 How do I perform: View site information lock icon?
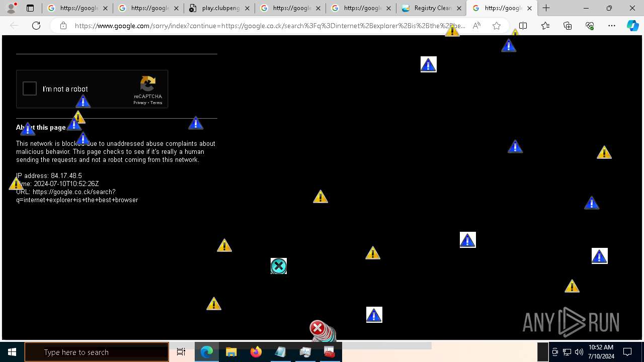[x=63, y=26]
